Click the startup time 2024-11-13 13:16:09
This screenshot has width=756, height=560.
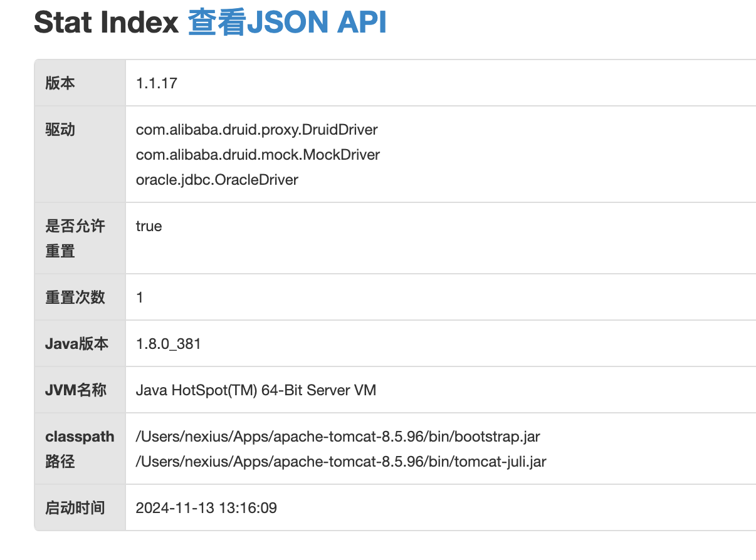pyautogui.click(x=206, y=508)
